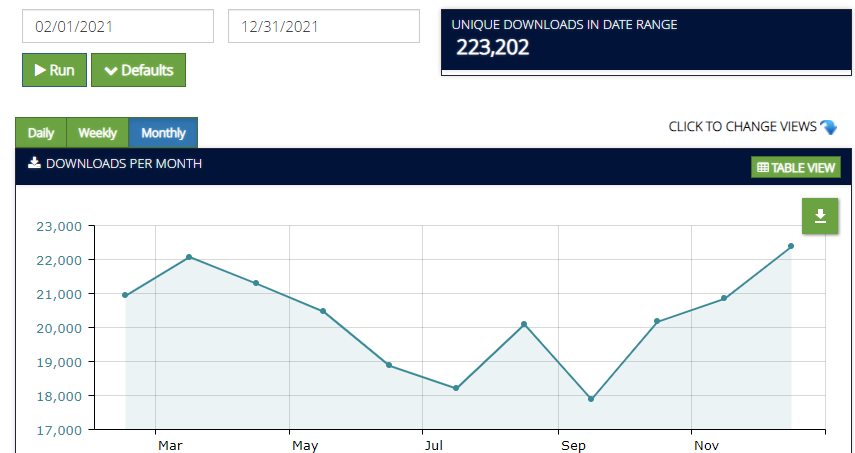Image resolution: width=855 pixels, height=453 pixels.
Task: Click the download icon before Downloads Per Month
Action: (x=34, y=163)
